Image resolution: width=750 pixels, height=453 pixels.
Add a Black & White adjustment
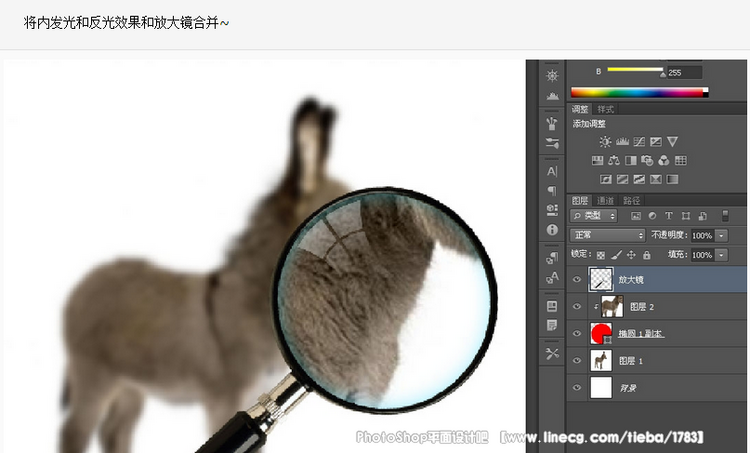pos(631,160)
